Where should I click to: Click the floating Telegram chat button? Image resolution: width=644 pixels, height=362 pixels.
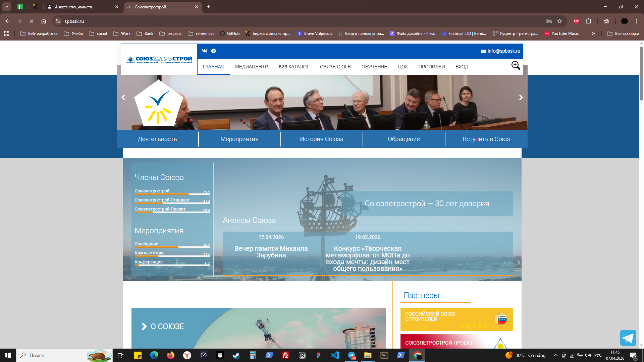click(628, 338)
